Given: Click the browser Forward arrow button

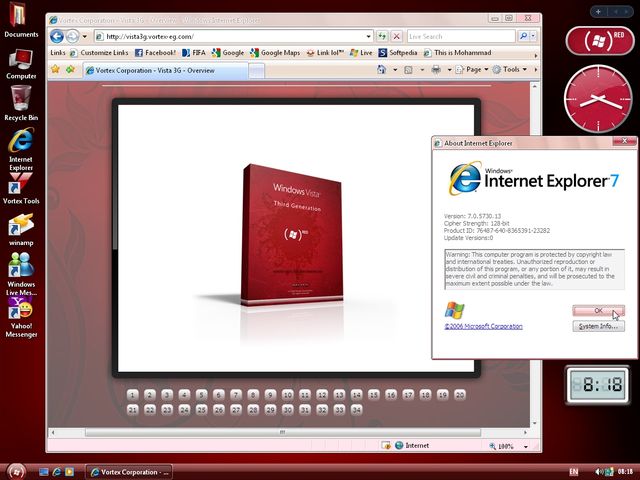Looking at the screenshot, I should click(72, 36).
